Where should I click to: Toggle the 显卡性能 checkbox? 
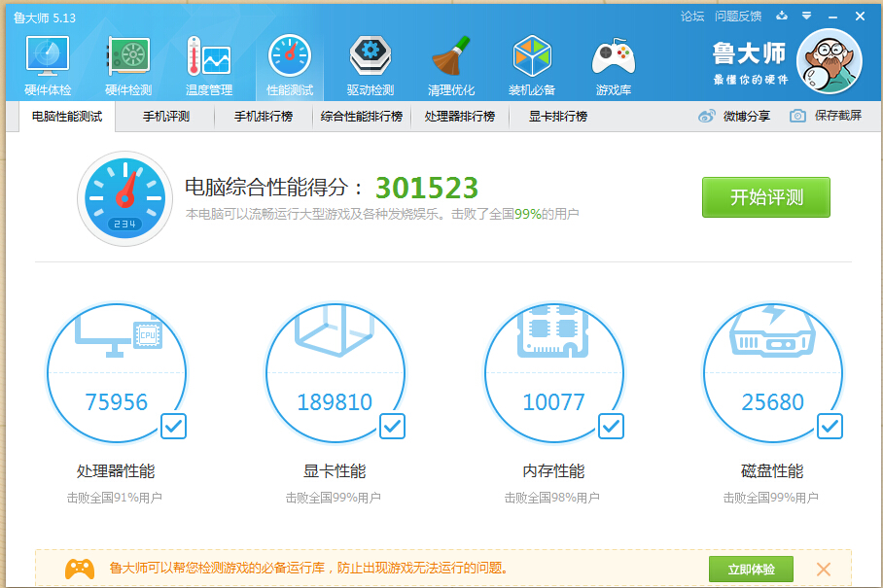[x=393, y=426]
